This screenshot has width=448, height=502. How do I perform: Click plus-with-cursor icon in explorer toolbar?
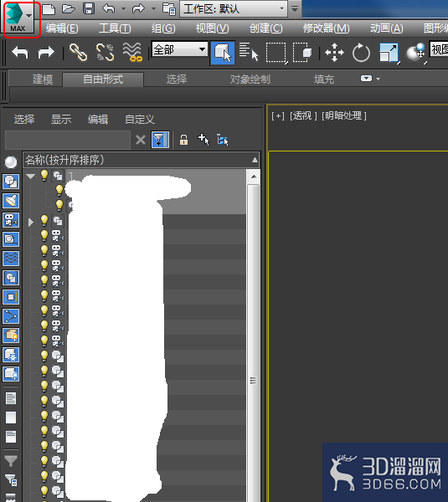pos(203,140)
